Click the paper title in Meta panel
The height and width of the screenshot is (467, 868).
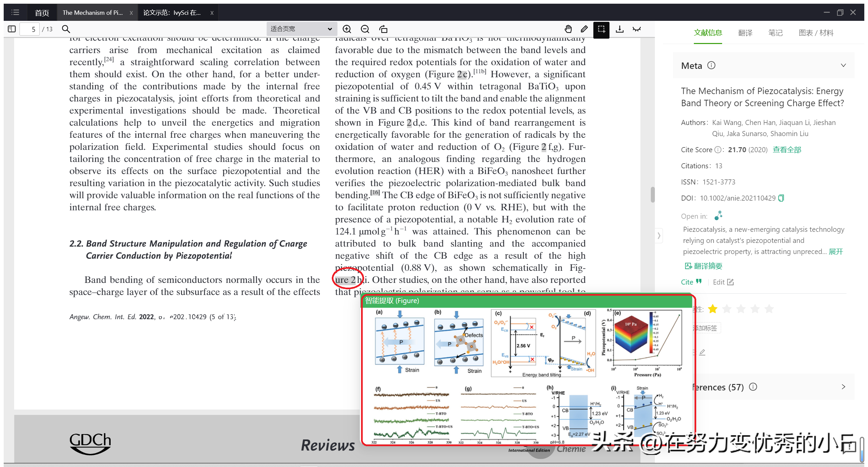click(x=762, y=97)
